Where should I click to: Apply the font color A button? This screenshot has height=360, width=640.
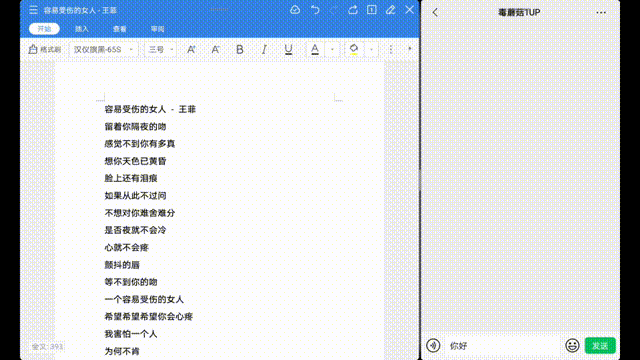[315, 49]
